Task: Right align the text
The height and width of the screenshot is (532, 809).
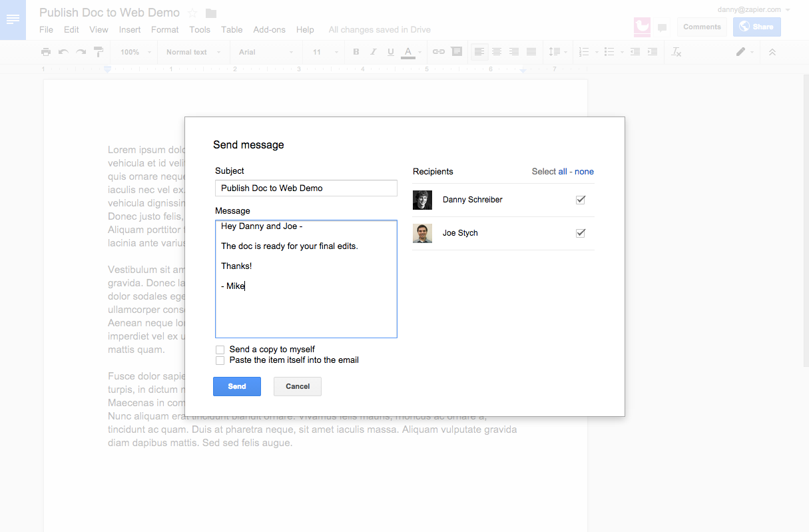Action: [514, 52]
